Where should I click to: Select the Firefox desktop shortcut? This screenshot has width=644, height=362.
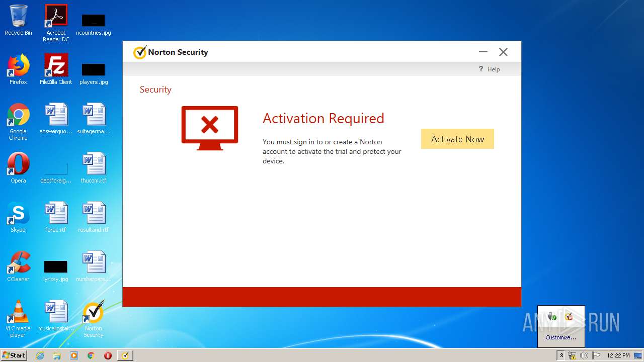(x=18, y=69)
